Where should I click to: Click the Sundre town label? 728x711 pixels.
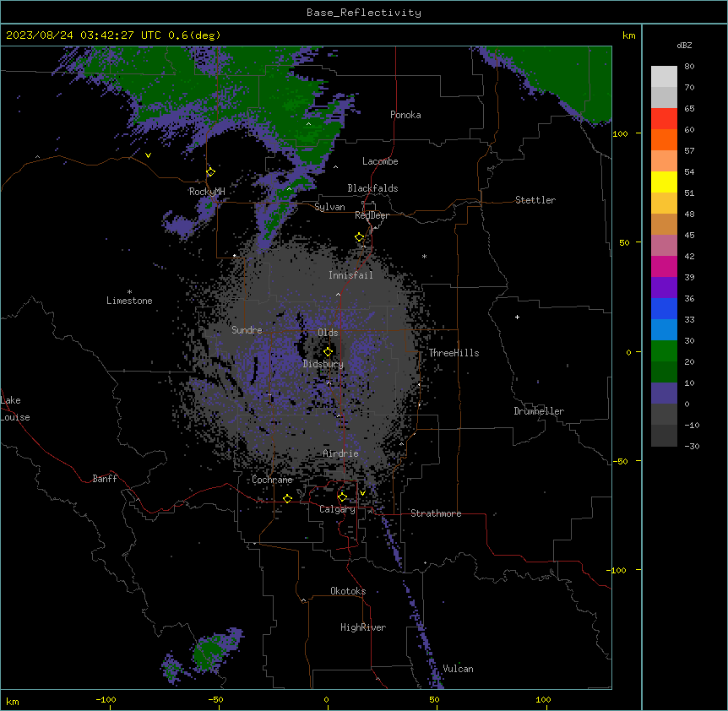click(247, 330)
